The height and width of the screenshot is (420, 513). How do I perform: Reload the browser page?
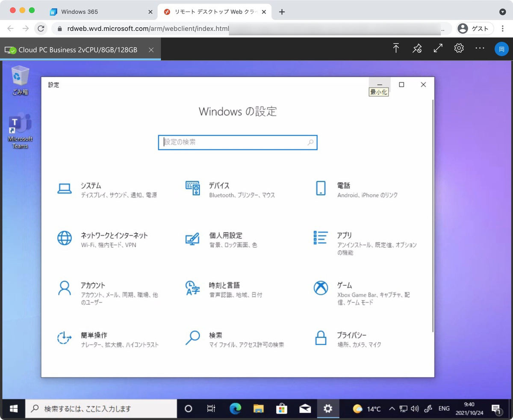click(41, 29)
